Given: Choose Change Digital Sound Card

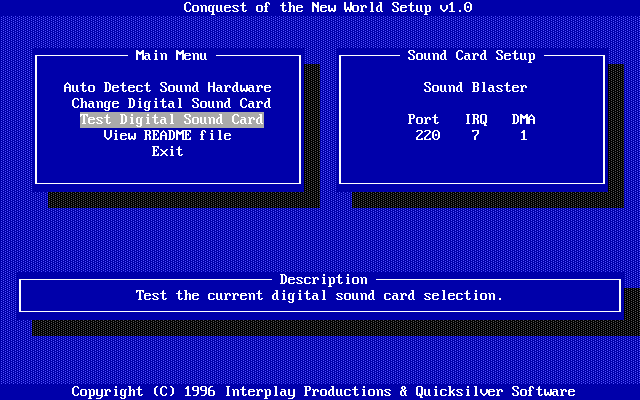Looking at the screenshot, I should click(171, 103).
